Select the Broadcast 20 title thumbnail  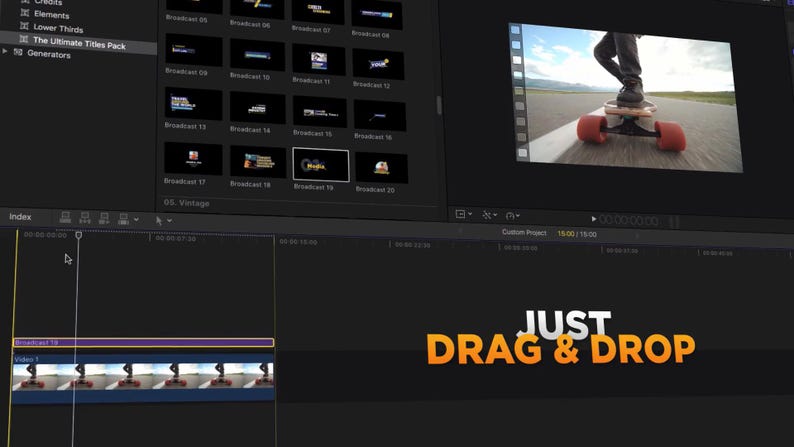pos(381,168)
